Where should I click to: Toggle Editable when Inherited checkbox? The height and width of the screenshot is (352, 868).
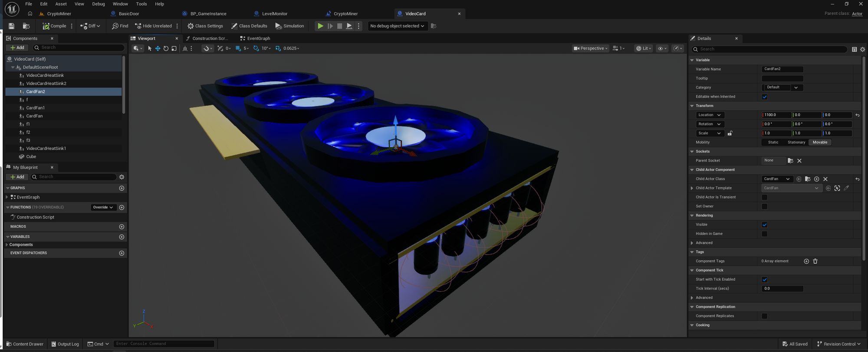pyautogui.click(x=765, y=97)
